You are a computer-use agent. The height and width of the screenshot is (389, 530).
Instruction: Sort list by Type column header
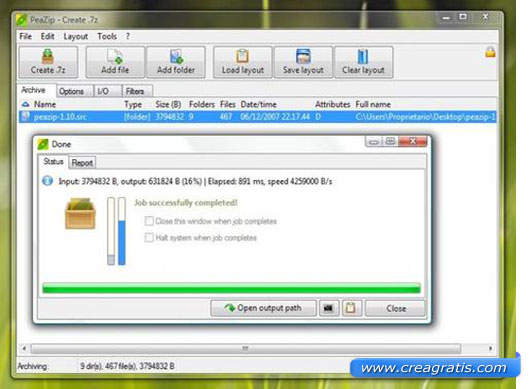pos(133,104)
